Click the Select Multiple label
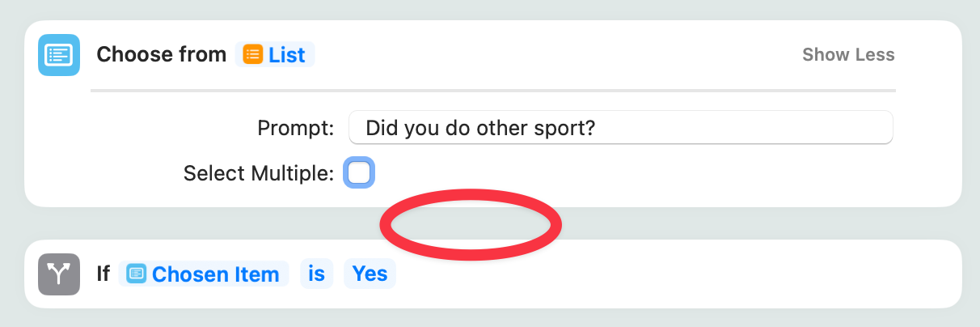The image size is (980, 327). click(x=258, y=173)
